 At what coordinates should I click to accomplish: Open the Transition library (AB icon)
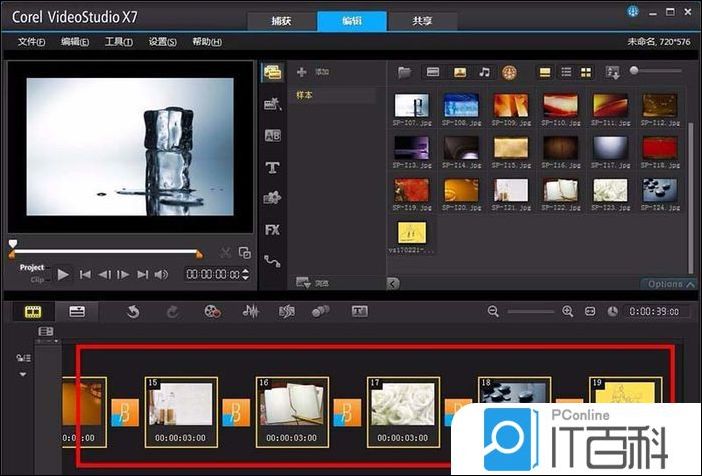(x=271, y=136)
